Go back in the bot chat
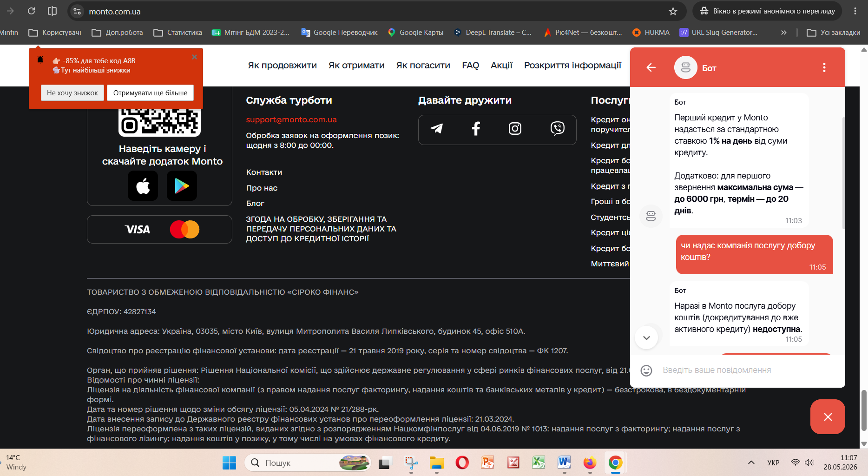The image size is (868, 476). (x=651, y=67)
